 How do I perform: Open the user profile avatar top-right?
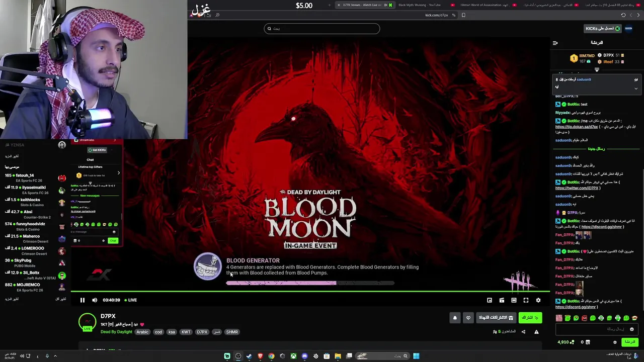point(628,29)
